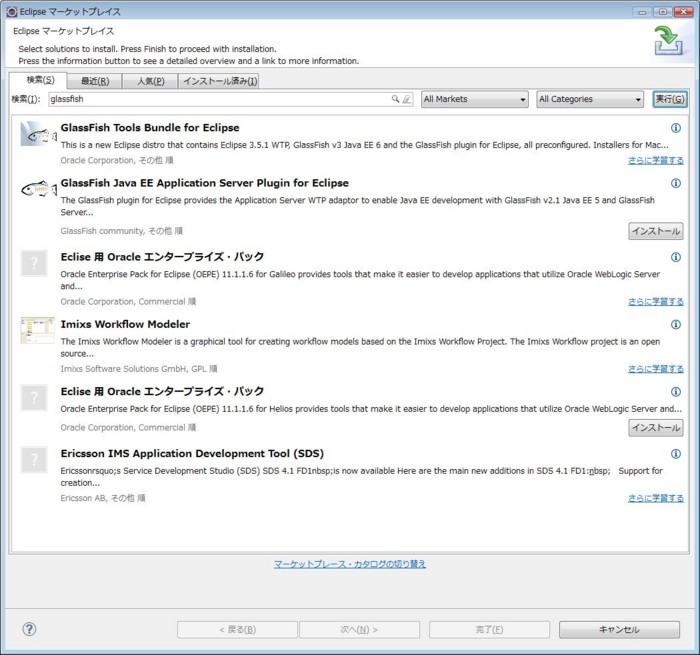Select title GlassFish Java EE Application Server Plugin
The image size is (700, 655).
pyautogui.click(x=204, y=183)
